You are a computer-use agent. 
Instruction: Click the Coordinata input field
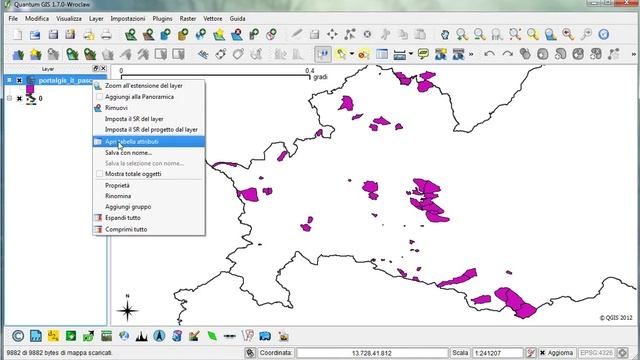[372, 353]
